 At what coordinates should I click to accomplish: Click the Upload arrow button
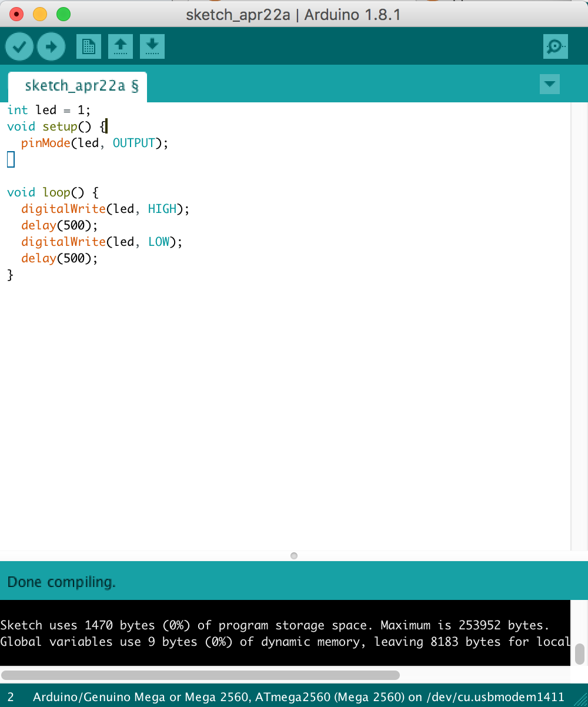coord(51,47)
